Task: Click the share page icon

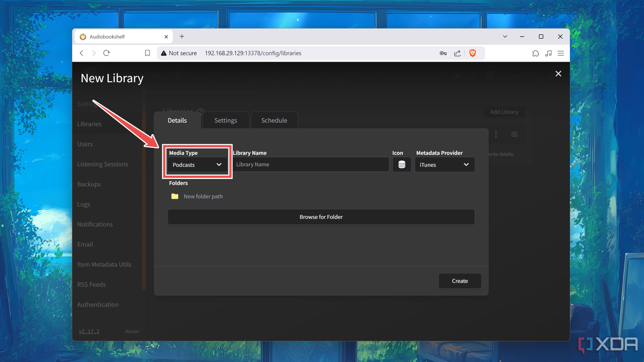Action: tap(457, 53)
